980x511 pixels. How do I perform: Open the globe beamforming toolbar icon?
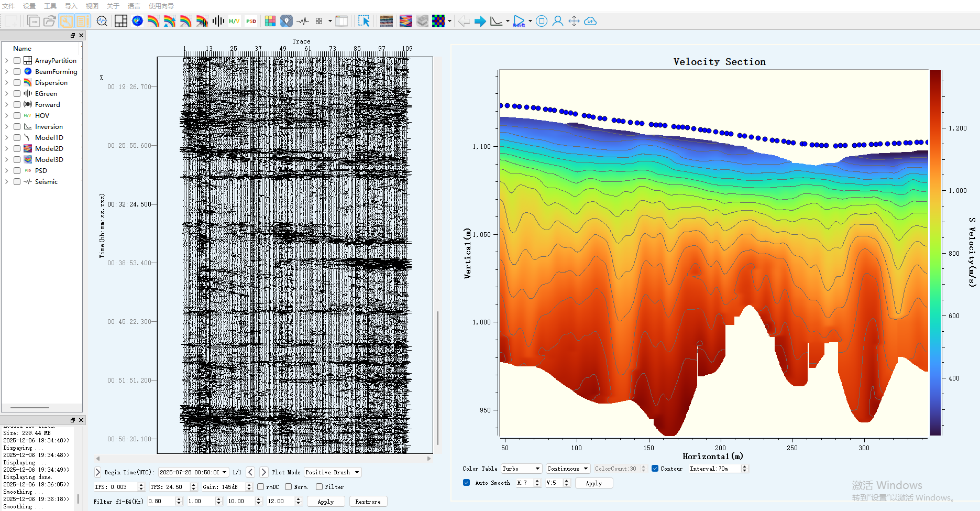[137, 21]
